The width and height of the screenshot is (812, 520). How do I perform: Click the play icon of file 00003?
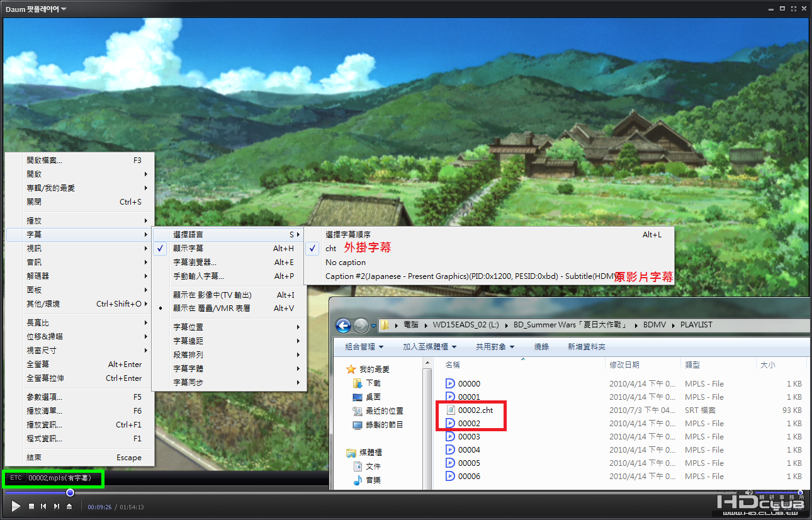tap(450, 436)
